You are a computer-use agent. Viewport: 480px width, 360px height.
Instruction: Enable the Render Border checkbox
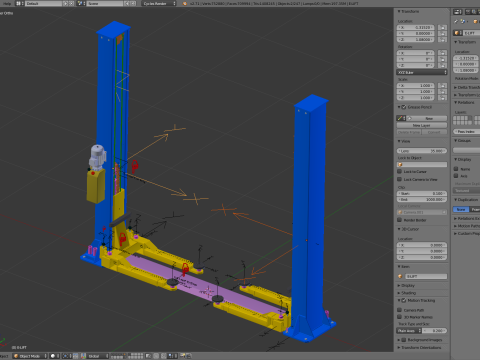click(x=400, y=220)
